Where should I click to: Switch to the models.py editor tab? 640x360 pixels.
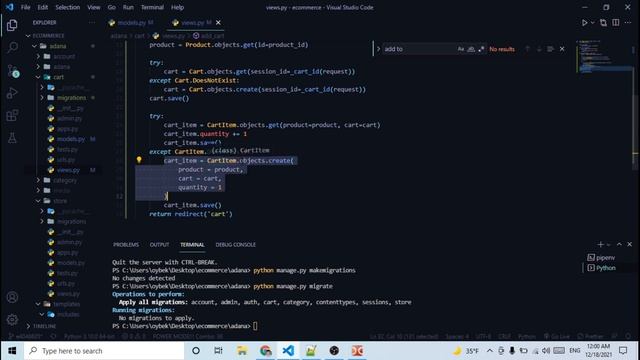click(131, 23)
